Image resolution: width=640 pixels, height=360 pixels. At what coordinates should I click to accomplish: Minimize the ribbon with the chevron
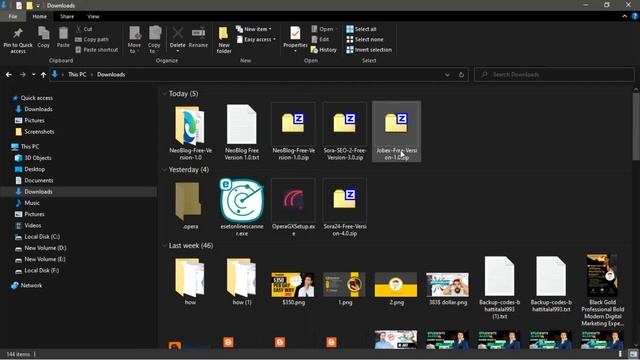624,16
